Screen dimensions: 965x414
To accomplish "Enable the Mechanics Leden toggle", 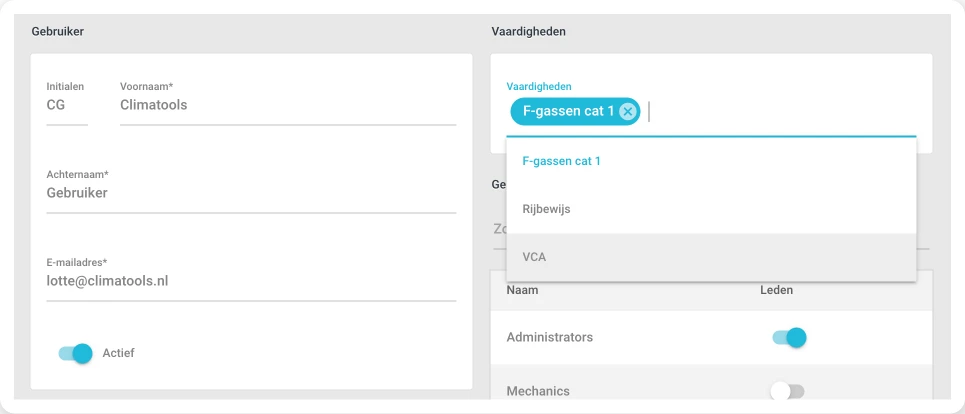I will 788,391.
